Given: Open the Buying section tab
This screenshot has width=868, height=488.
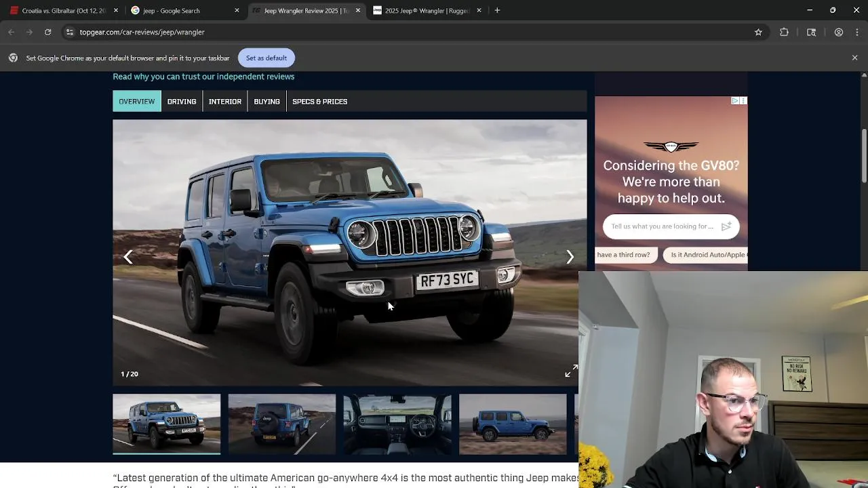Looking at the screenshot, I should point(267,101).
